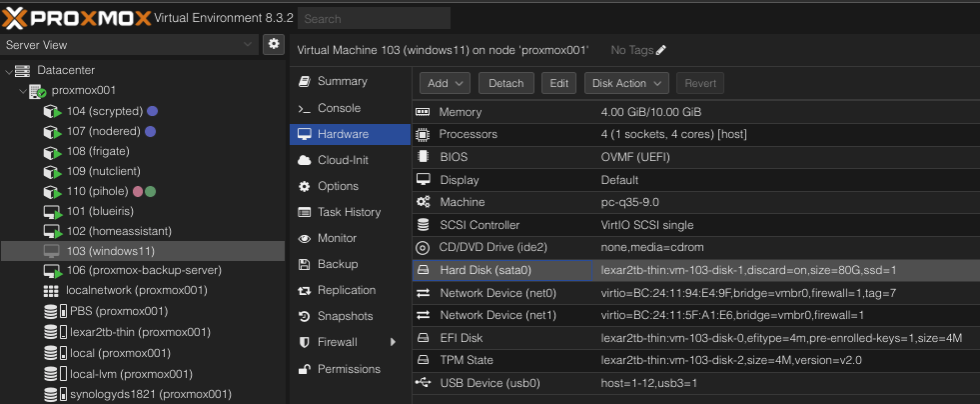Open the Task History tab
980x404 pixels.
click(x=350, y=212)
